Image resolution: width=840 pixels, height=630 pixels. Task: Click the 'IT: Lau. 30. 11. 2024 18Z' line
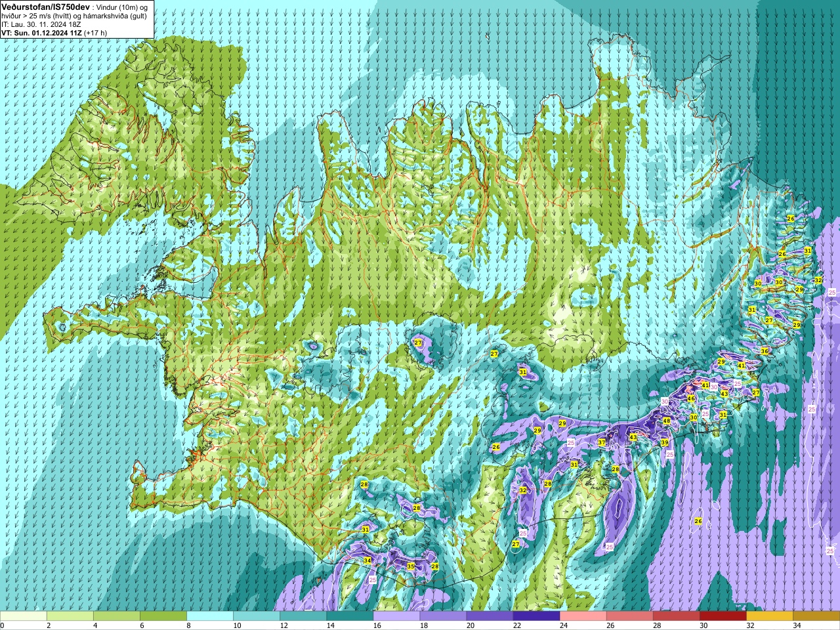coord(41,24)
